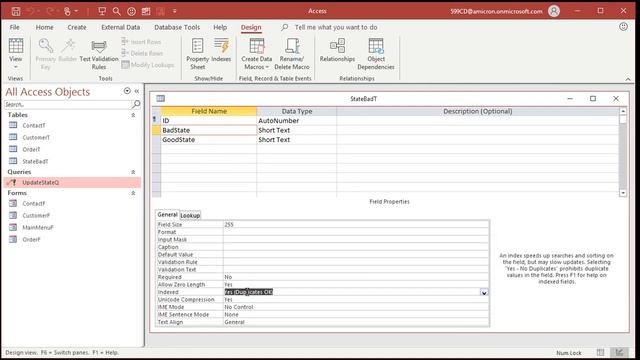Open the ContactT table
Viewport: 640px width, 360px height.
pyautogui.click(x=34, y=125)
